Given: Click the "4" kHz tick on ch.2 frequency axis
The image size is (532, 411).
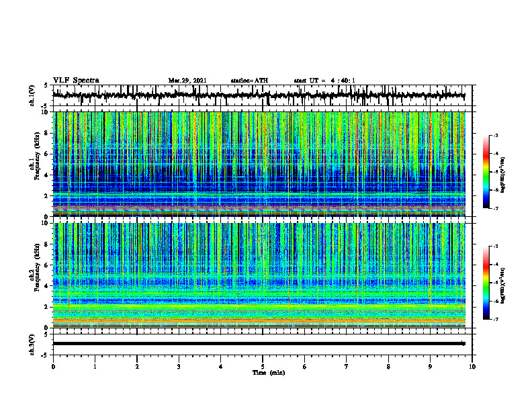Looking at the screenshot, I should pos(46,286).
